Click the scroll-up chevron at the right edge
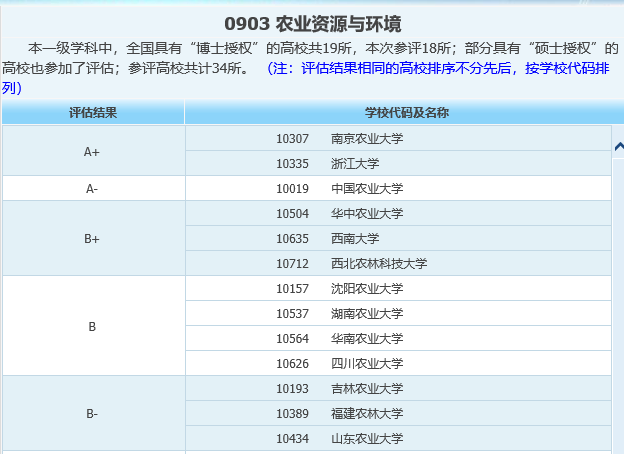The image size is (624, 454). point(619,146)
